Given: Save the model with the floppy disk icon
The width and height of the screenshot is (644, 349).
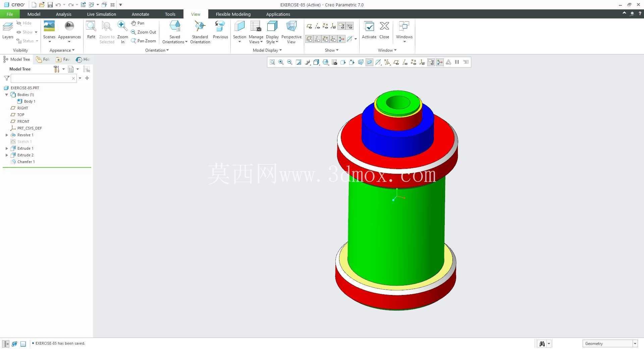Looking at the screenshot, I should pos(50,5).
